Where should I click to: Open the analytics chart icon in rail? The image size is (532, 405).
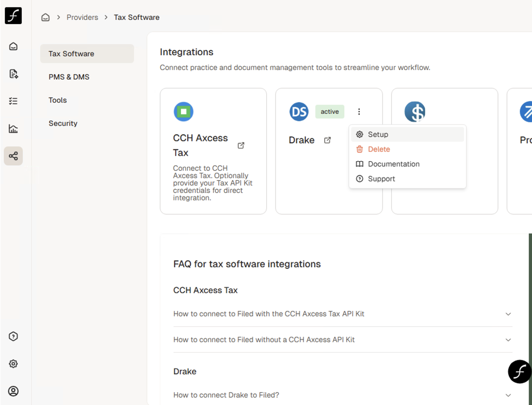13,129
